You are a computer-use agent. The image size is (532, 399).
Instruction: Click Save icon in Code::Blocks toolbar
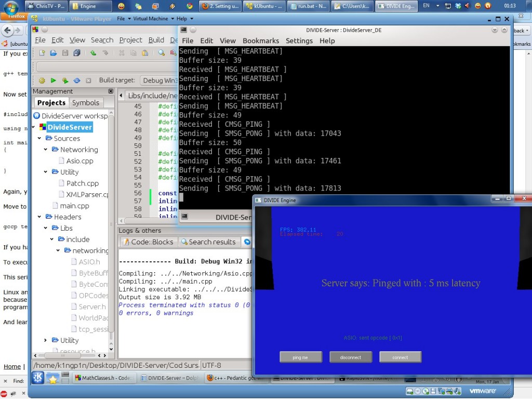(65, 53)
